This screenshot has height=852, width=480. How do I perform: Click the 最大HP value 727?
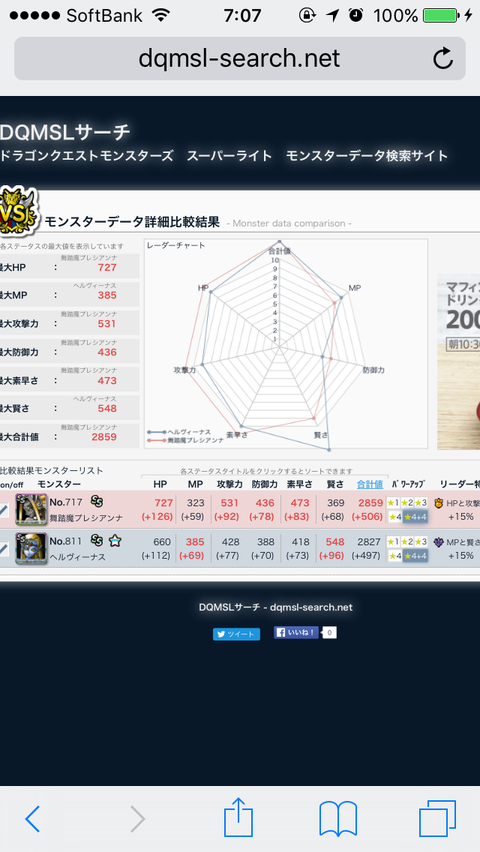pyautogui.click(x=107, y=267)
